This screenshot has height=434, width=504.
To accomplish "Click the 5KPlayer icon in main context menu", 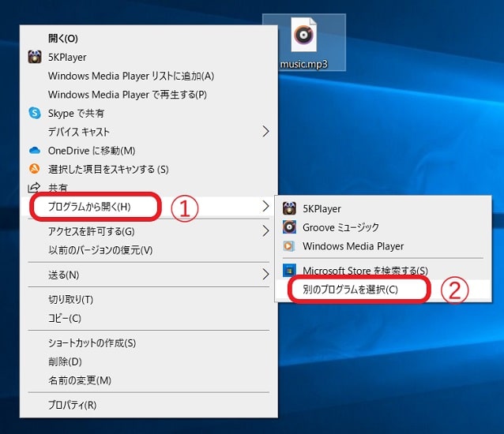I will [x=35, y=57].
